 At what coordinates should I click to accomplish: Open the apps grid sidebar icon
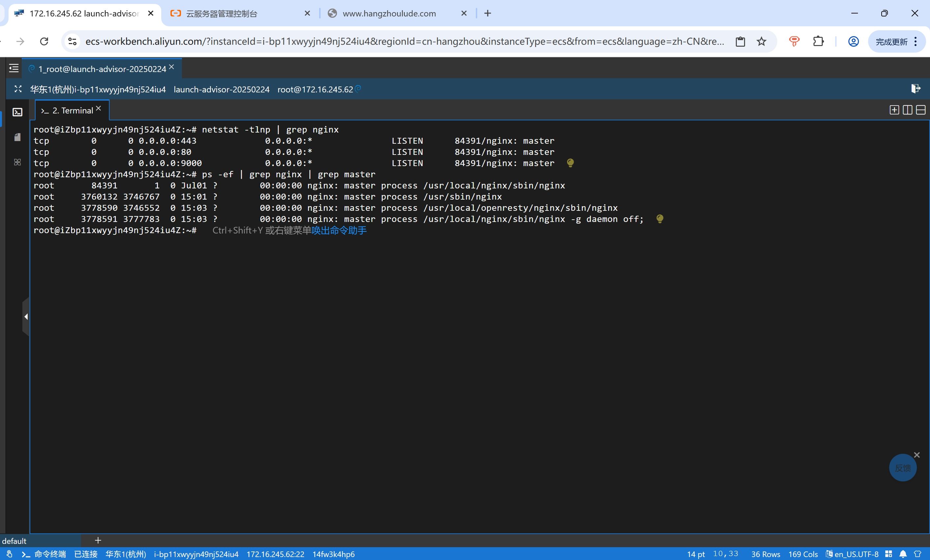(x=17, y=162)
